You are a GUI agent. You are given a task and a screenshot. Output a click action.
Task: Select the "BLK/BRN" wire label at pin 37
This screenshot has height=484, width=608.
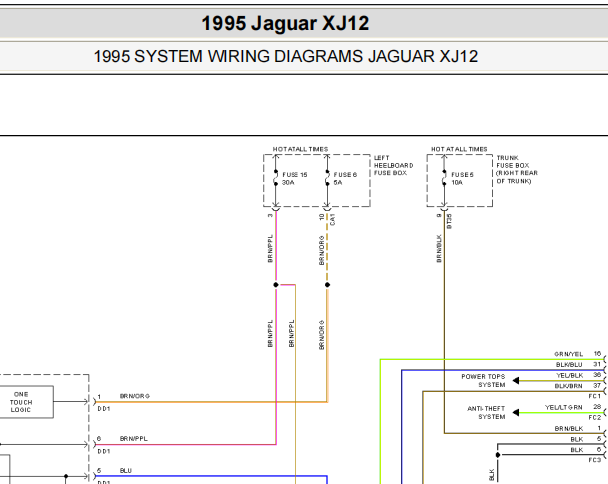point(568,386)
